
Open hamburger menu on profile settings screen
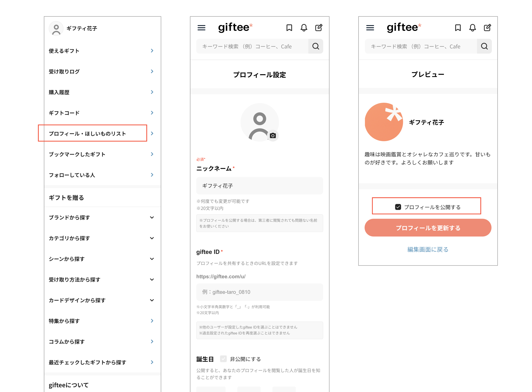(x=201, y=28)
